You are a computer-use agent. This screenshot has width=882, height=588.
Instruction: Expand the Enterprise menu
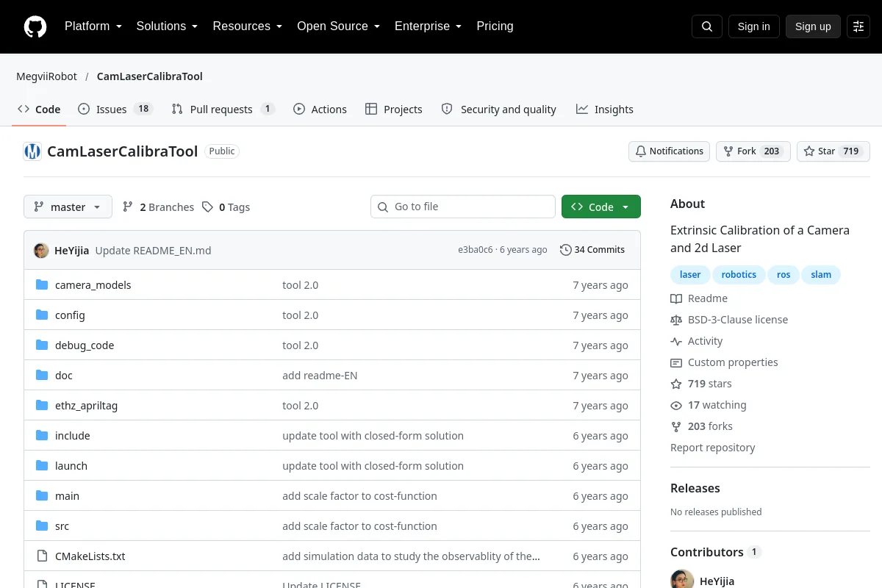click(x=428, y=26)
